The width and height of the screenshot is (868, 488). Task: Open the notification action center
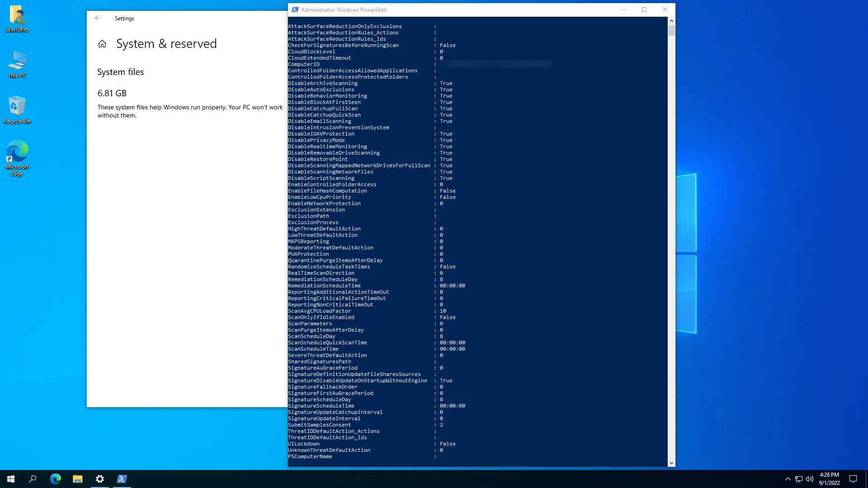(x=853, y=479)
